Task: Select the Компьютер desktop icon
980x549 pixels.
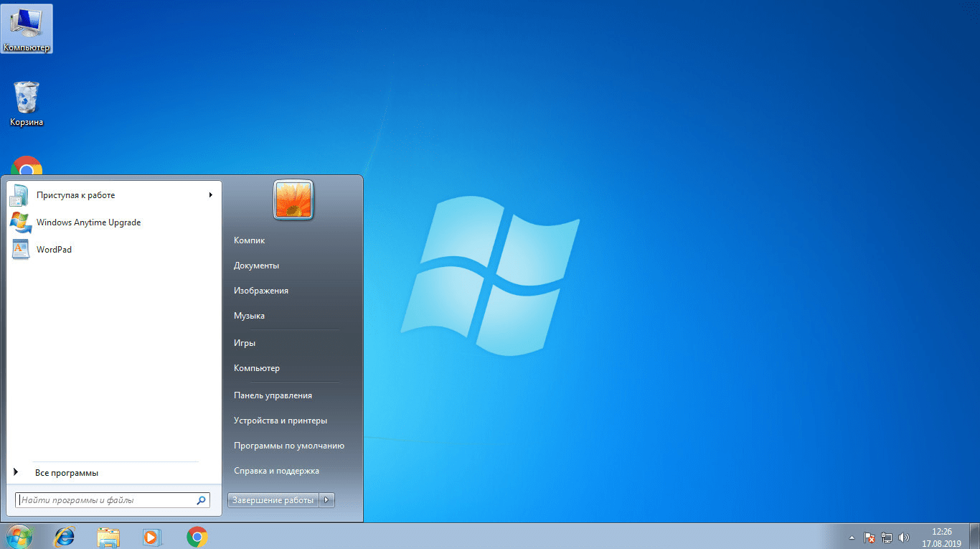Action: click(27, 29)
